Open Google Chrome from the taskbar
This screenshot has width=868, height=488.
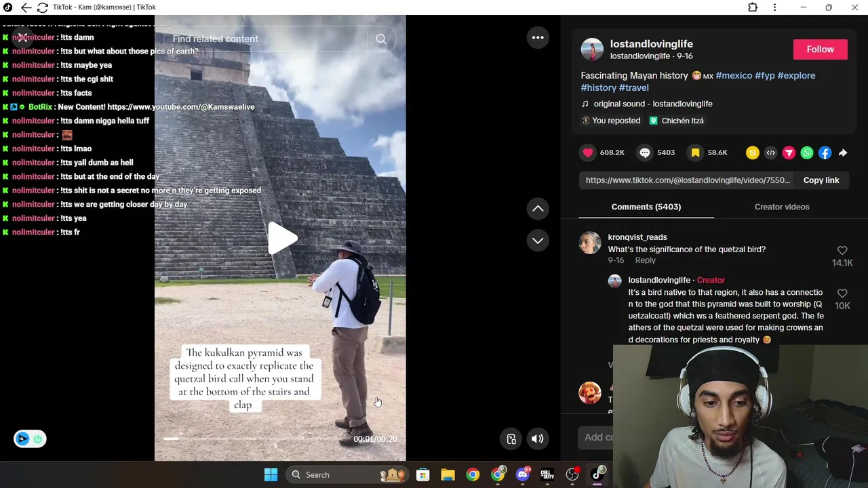click(473, 475)
